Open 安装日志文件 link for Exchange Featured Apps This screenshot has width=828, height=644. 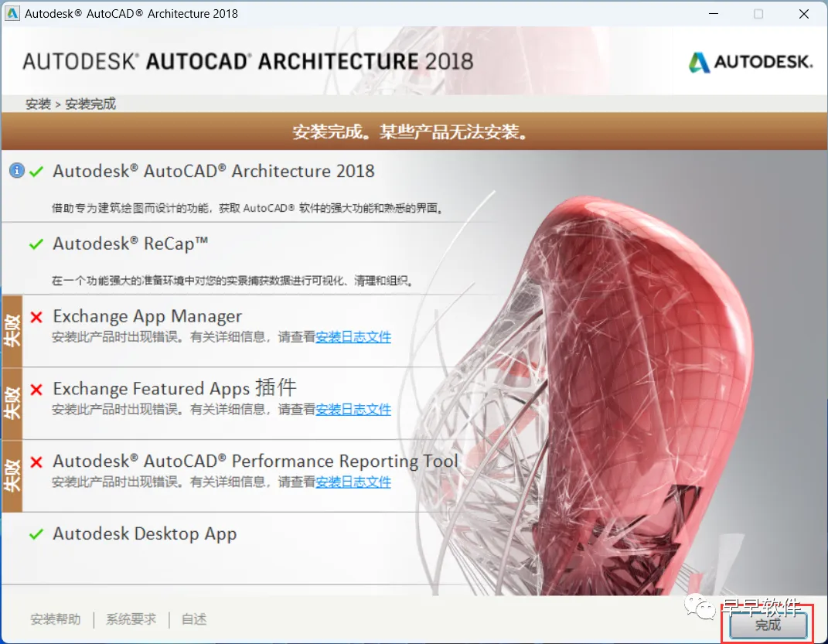(353, 409)
